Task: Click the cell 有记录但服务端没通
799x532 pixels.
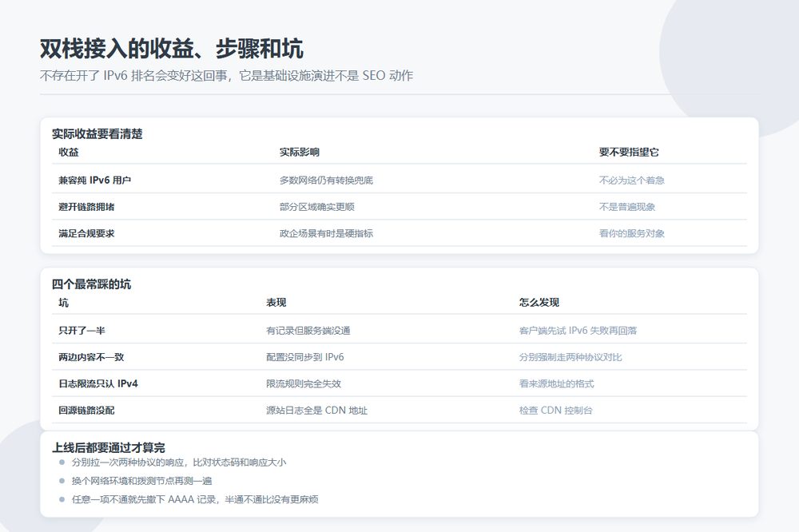Action: pyautogui.click(x=308, y=331)
